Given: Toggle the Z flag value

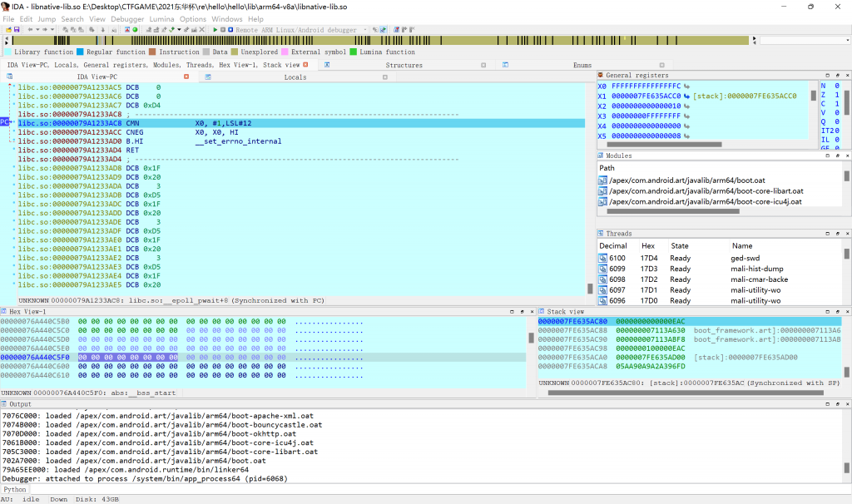Looking at the screenshot, I should click(837, 95).
